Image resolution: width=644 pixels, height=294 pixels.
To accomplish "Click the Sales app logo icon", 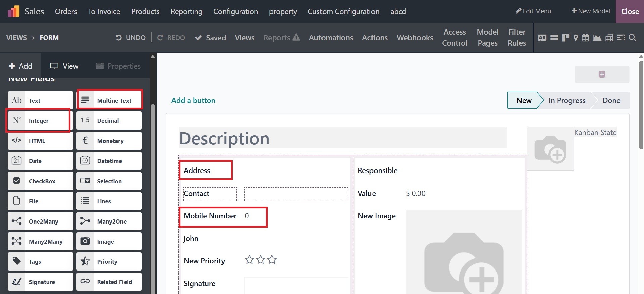I will point(13,11).
